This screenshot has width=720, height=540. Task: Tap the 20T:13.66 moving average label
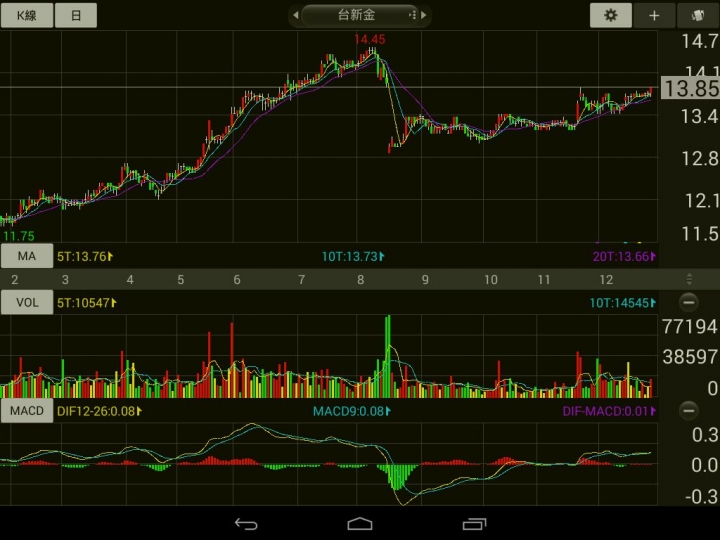[624, 256]
